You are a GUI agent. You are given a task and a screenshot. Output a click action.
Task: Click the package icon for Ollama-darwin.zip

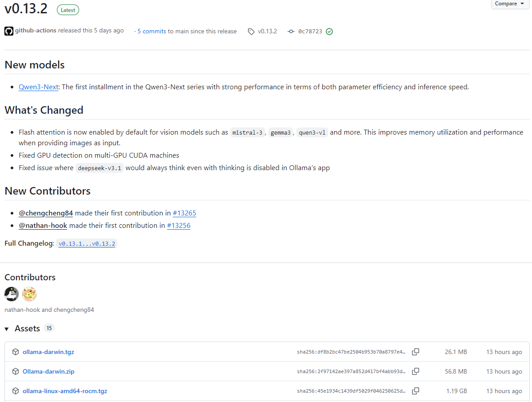point(16,371)
